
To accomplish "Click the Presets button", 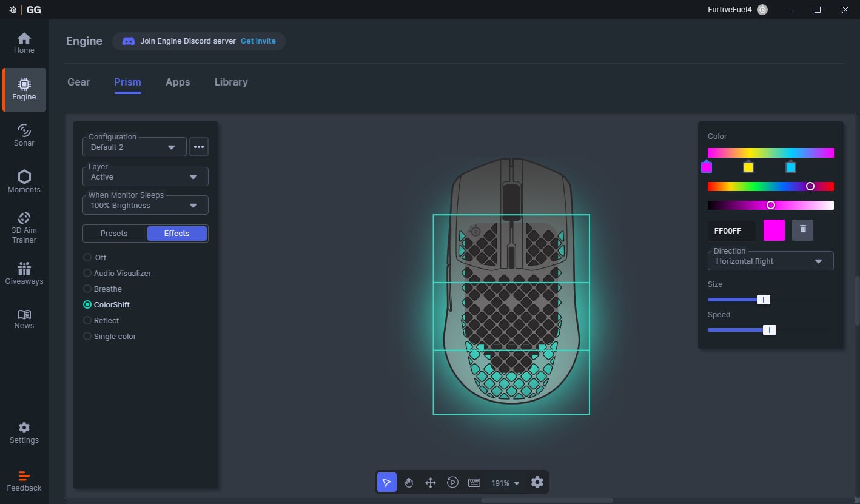I will [114, 234].
